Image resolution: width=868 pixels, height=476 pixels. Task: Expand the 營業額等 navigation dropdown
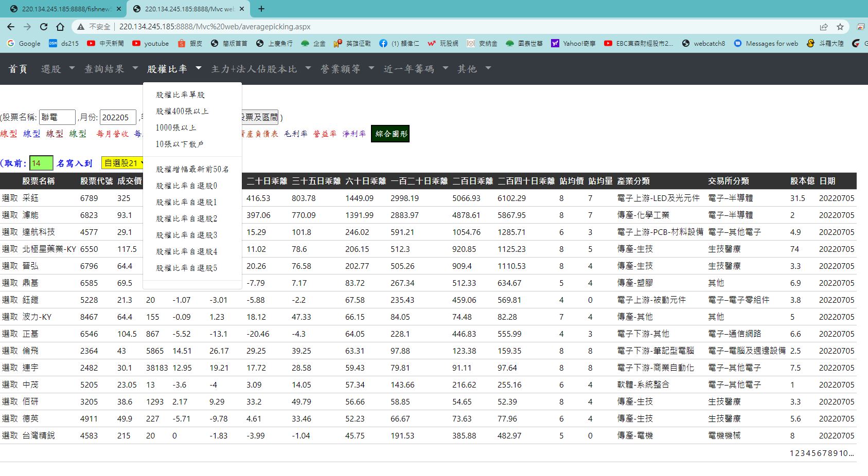coord(347,69)
